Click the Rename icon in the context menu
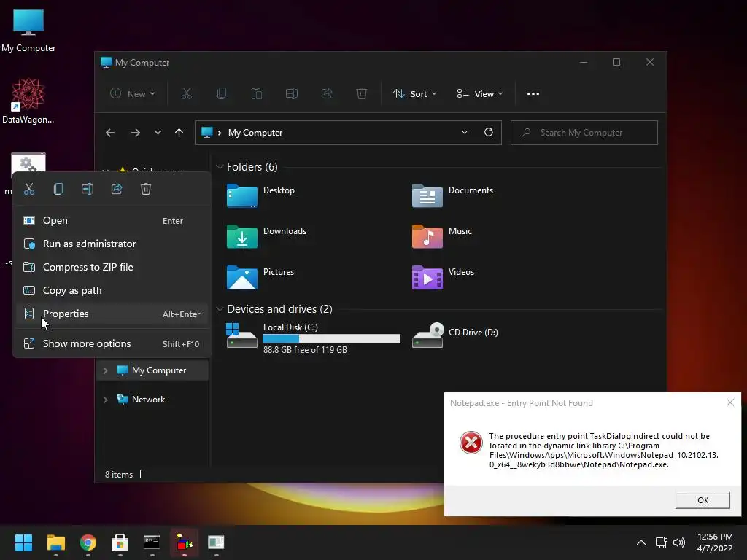The image size is (747, 560). (x=88, y=189)
